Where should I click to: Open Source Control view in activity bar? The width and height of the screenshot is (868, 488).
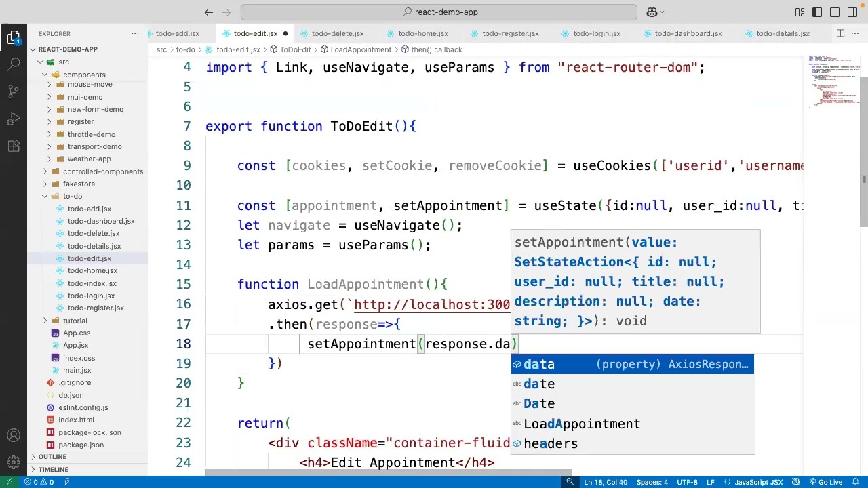[x=14, y=91]
